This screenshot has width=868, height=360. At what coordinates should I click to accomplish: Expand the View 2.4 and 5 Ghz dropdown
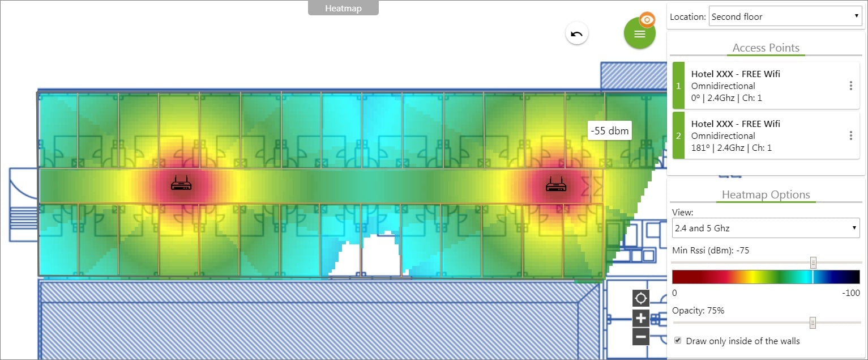coord(766,228)
